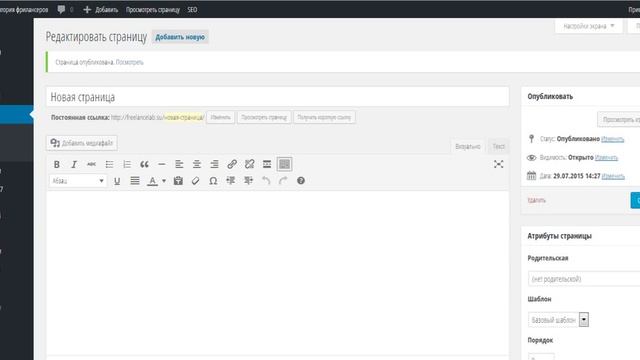
Task: Expand the Настройки экрана panel
Action: 589,26
